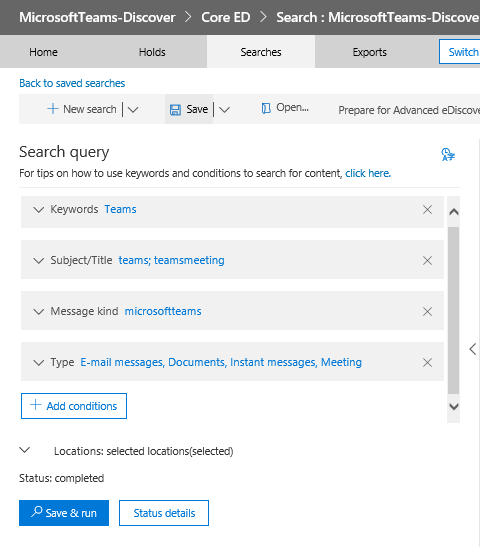The width and height of the screenshot is (480, 558).
Task: Remove the Message kind condition with X
Action: (427, 311)
